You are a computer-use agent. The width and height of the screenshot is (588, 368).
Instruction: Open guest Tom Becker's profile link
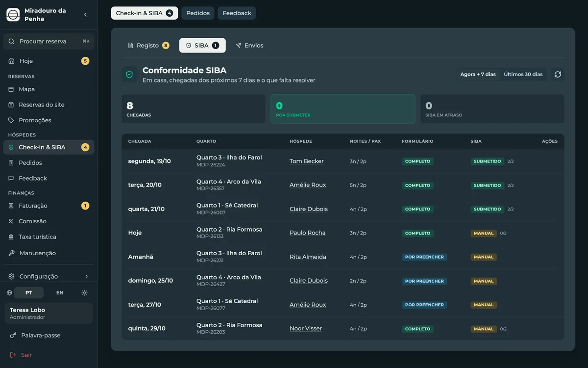[307, 161]
